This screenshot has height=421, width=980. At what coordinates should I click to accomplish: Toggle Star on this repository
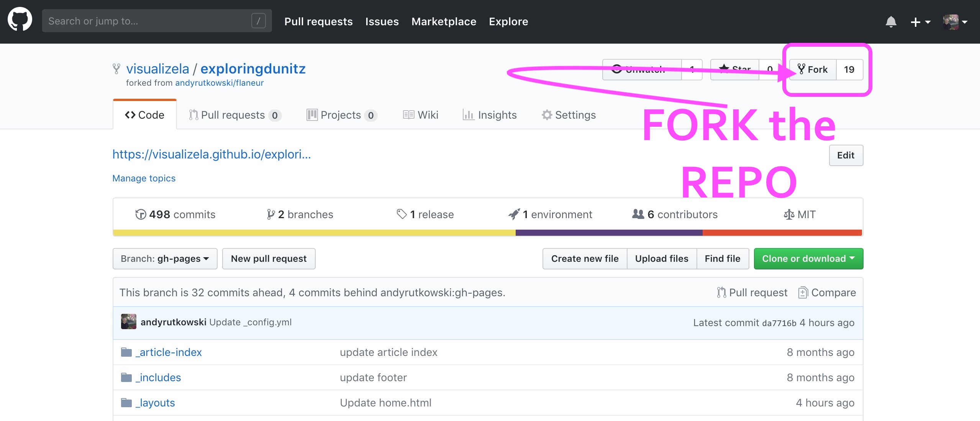(x=734, y=70)
